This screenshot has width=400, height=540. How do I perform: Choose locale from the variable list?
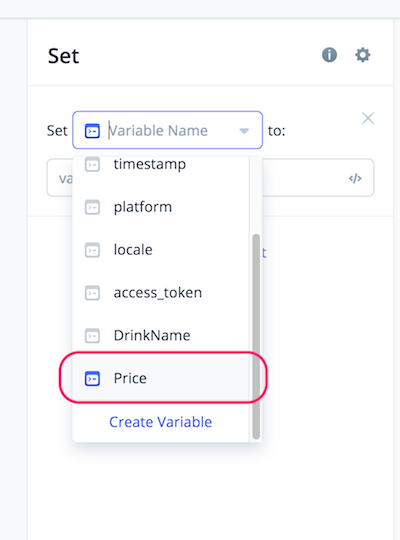(x=161, y=250)
